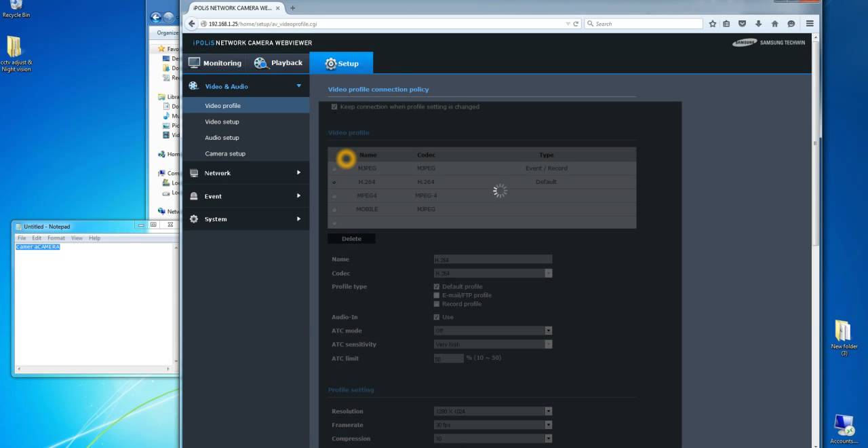Open Camera setup in sidebar
Screen dimensions: 868x448
(x=225, y=153)
